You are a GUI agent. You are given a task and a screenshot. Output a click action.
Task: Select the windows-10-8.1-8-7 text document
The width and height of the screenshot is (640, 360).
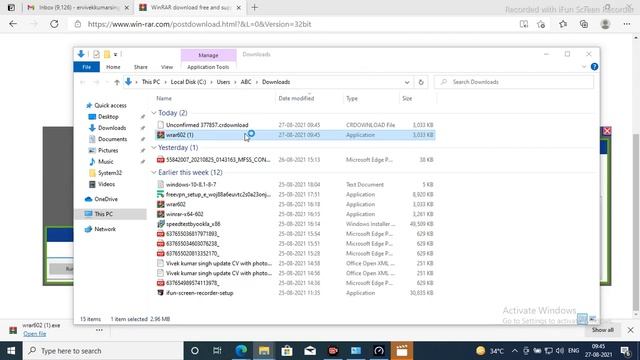pyautogui.click(x=296, y=184)
